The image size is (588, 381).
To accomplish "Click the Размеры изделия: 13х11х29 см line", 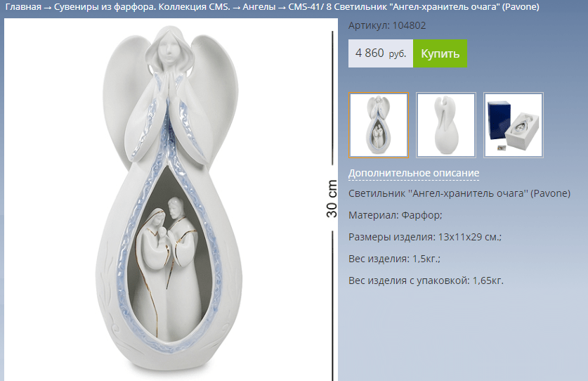I will coord(425,237).
